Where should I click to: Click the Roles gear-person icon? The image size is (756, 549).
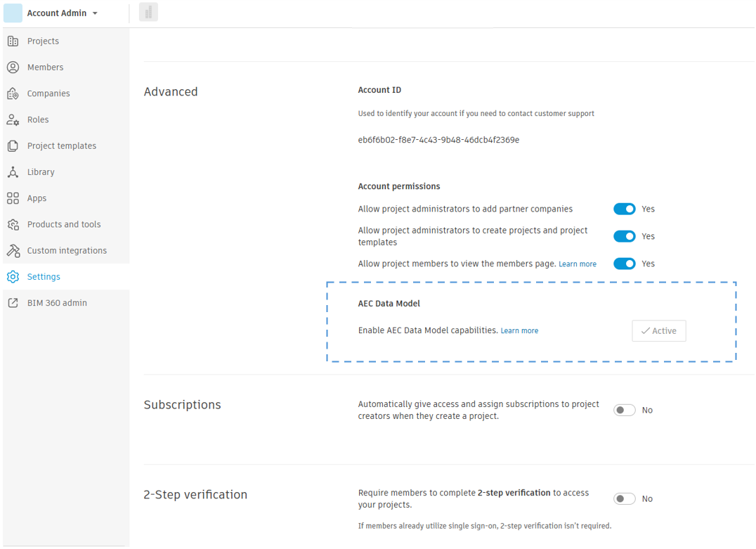coord(13,120)
